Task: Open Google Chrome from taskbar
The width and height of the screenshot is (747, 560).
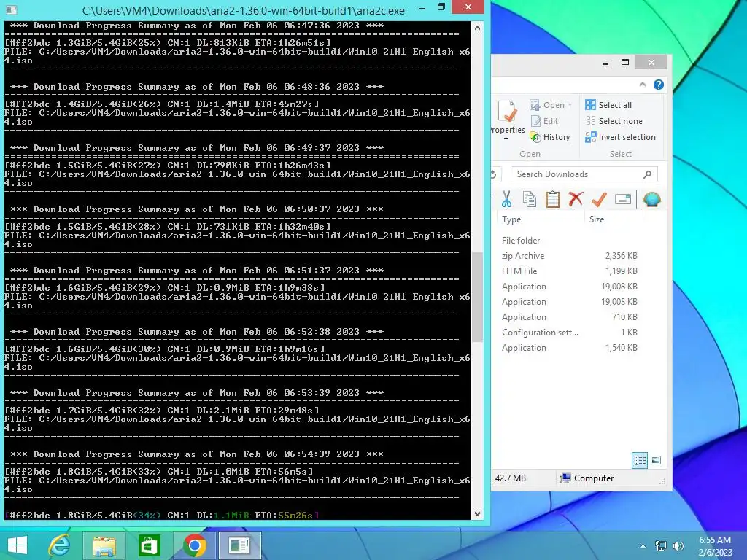Action: click(x=194, y=545)
